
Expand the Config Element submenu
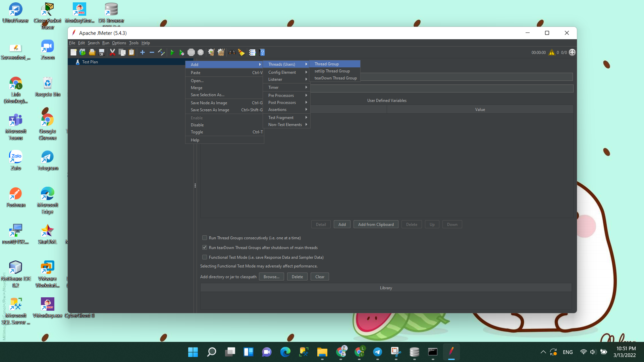(286, 72)
